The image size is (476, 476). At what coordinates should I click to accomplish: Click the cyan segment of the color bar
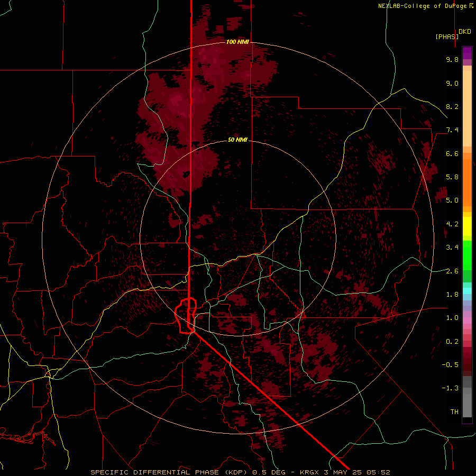(467, 290)
